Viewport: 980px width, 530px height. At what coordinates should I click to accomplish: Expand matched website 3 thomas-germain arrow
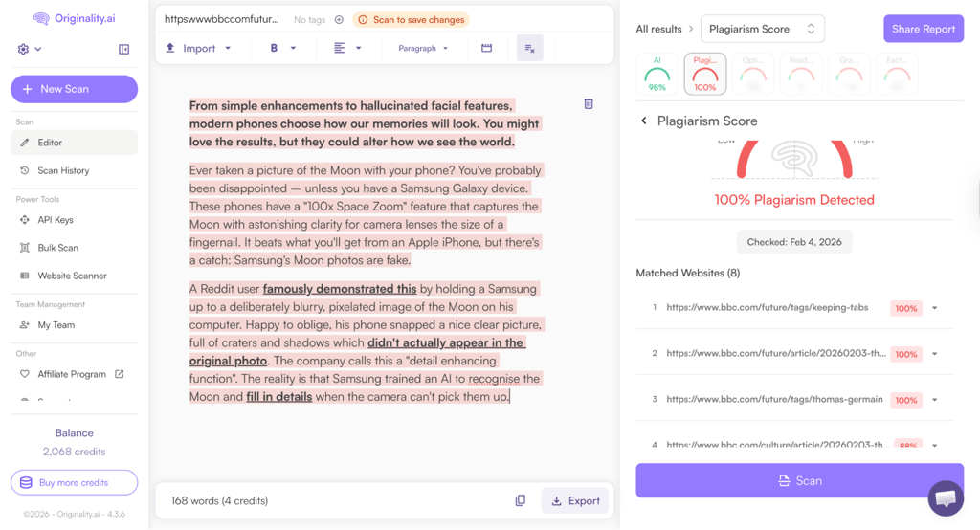(934, 399)
